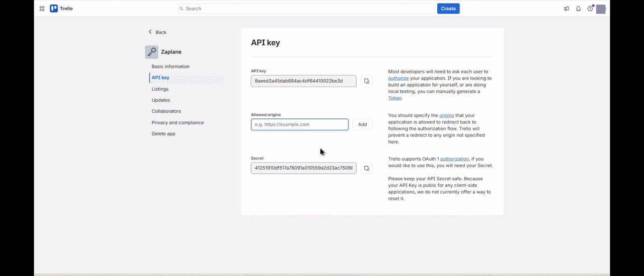Viewport: 644px width, 276px height.
Task: Open Basic information section
Action: click(x=171, y=66)
